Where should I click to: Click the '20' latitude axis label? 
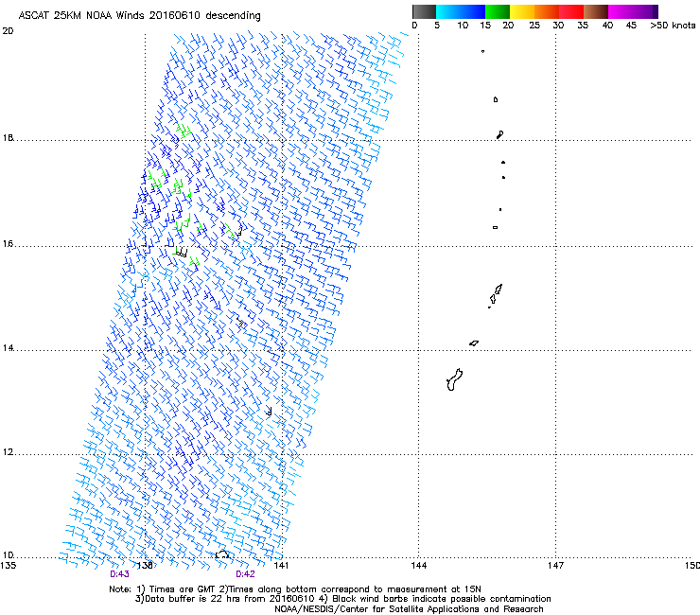(x=8, y=31)
